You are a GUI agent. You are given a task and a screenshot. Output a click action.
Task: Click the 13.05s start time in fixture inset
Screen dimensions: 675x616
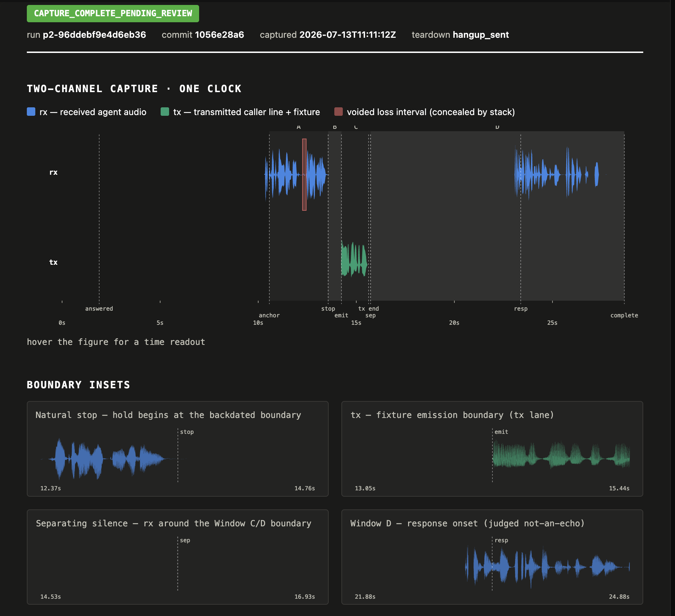click(x=365, y=488)
